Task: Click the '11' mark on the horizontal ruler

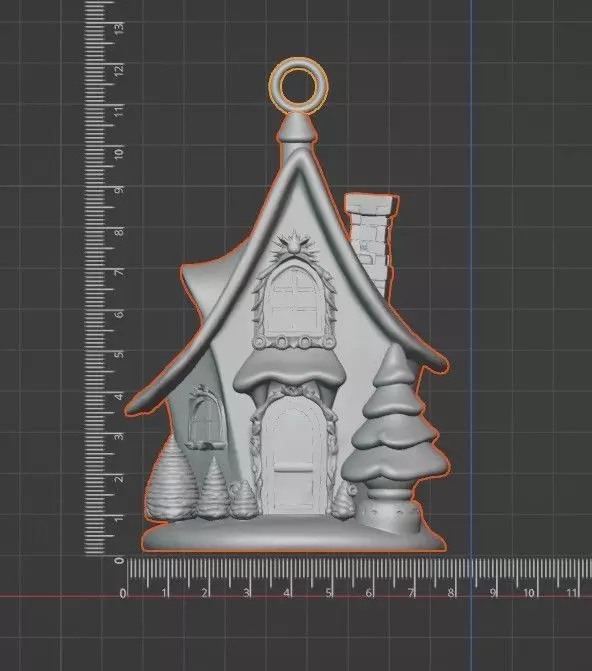Action: tap(571, 592)
